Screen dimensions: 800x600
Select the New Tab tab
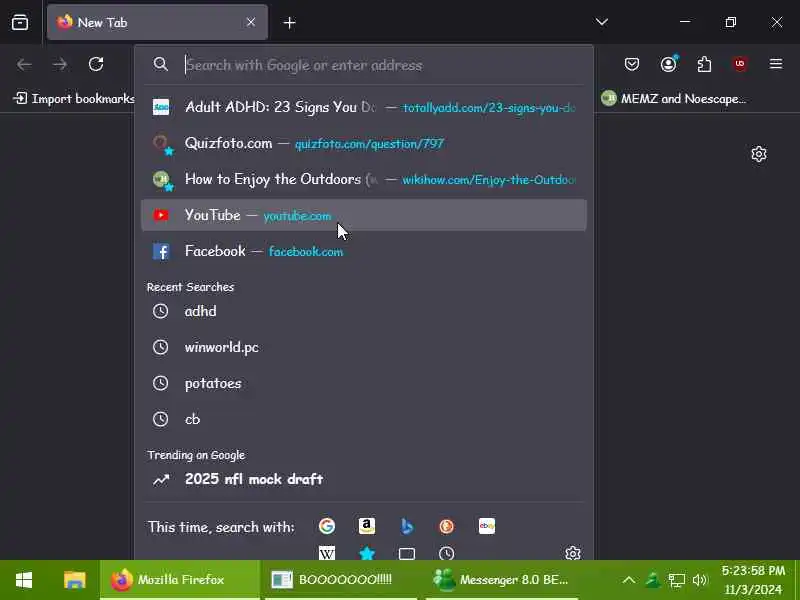[157, 22]
